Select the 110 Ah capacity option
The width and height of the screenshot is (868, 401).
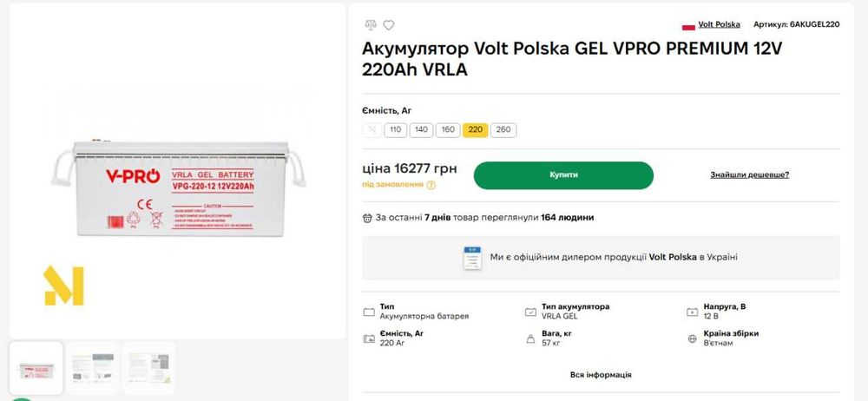pos(396,130)
